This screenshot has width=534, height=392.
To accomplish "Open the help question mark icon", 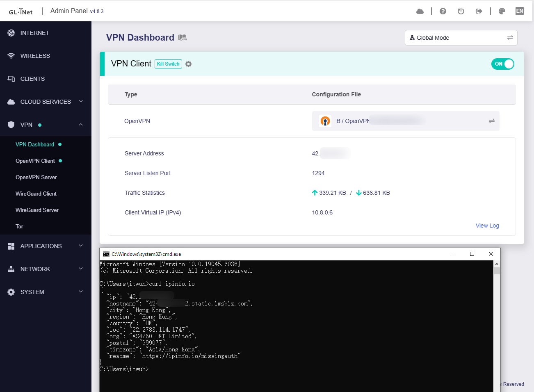I will 443,11.
